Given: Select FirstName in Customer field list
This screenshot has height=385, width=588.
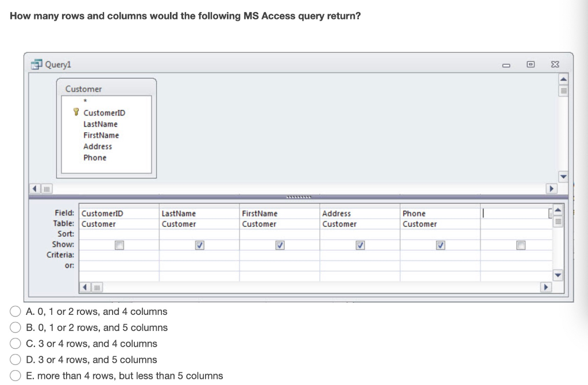Looking at the screenshot, I should (101, 135).
